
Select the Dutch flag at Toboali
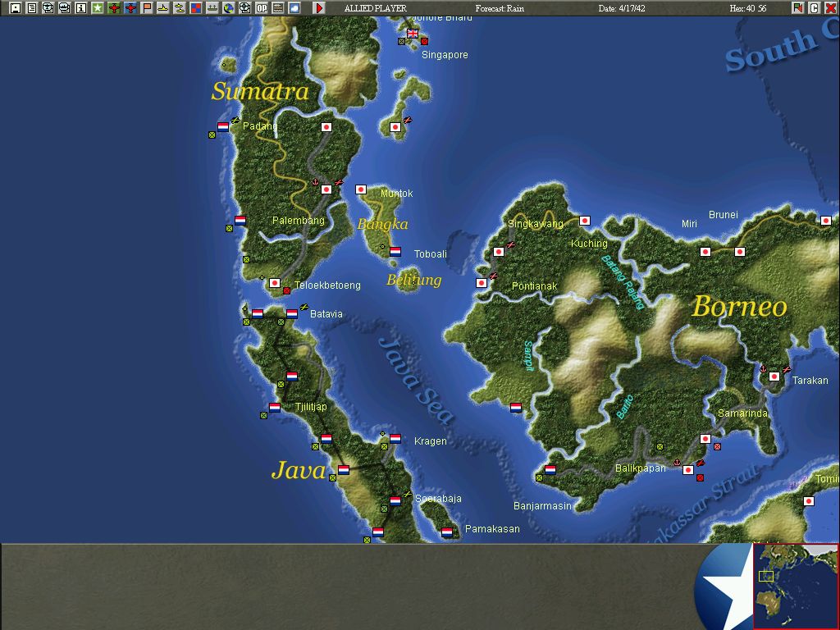tap(395, 251)
